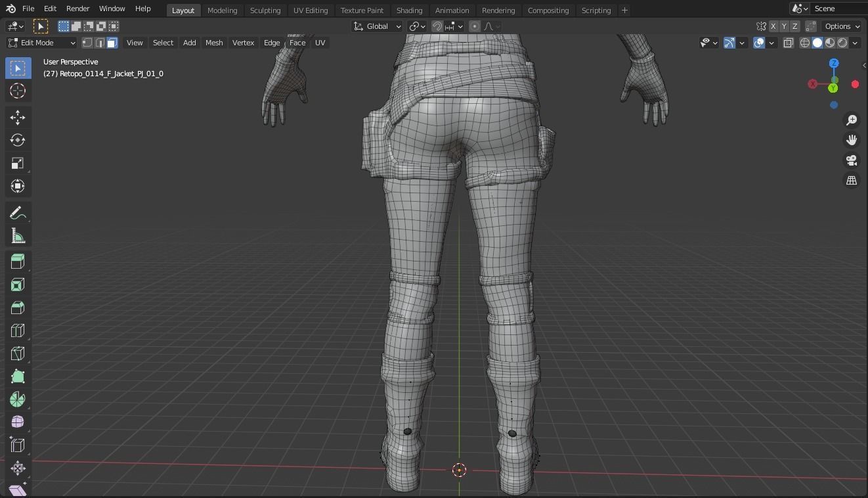Select the Measure tool
The image size is (868, 498).
17,235
